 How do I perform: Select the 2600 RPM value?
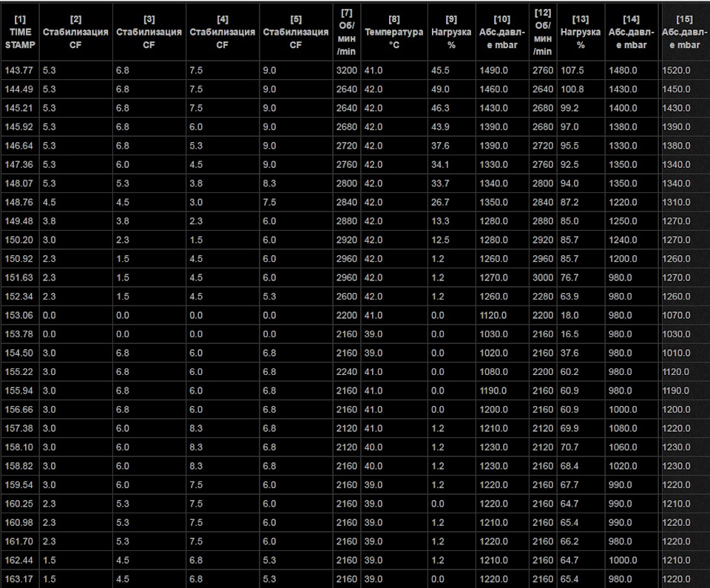coord(346,297)
